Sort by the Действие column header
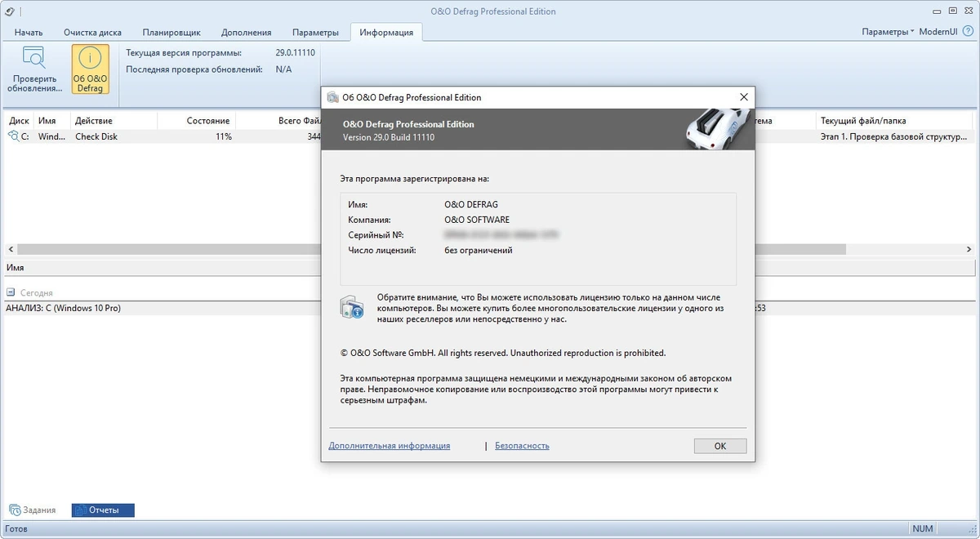This screenshot has width=980, height=539. click(112, 120)
